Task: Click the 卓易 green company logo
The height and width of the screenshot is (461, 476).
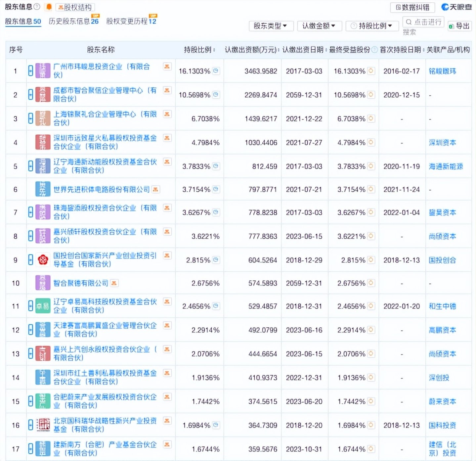Action: [43, 306]
